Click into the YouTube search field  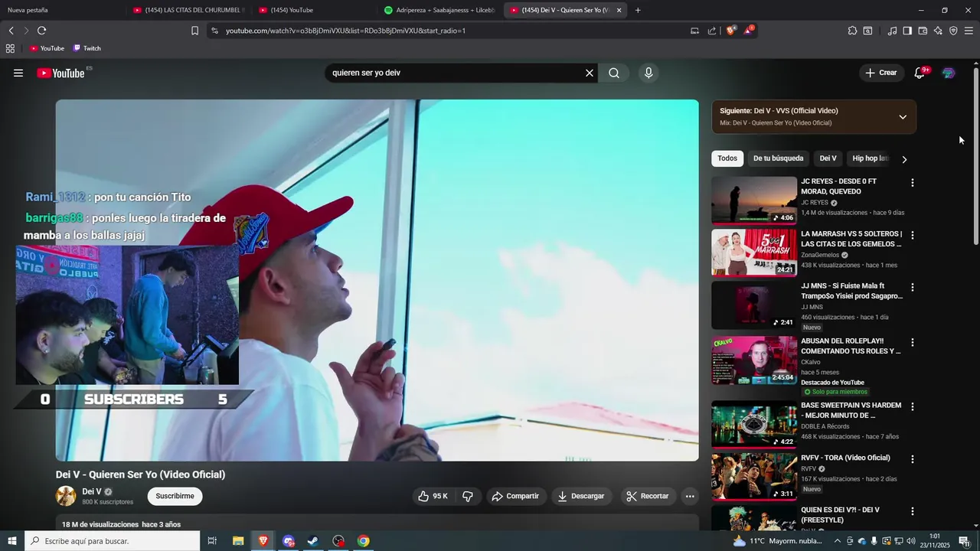456,73
